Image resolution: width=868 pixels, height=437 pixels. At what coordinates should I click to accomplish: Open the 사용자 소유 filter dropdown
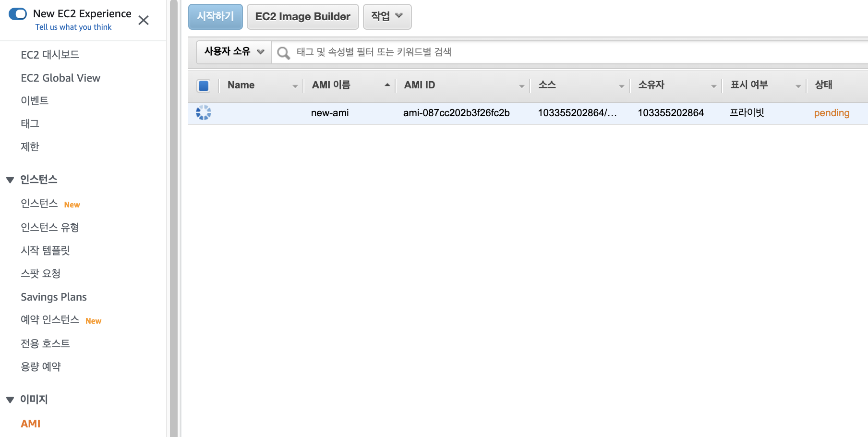point(234,52)
